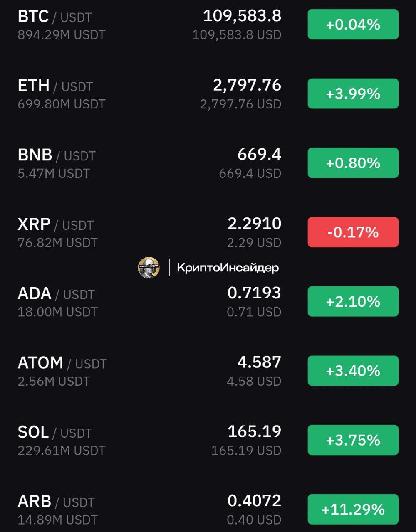Open the ADA / USDT pair
Screen dimensions: 416x532
point(208,302)
